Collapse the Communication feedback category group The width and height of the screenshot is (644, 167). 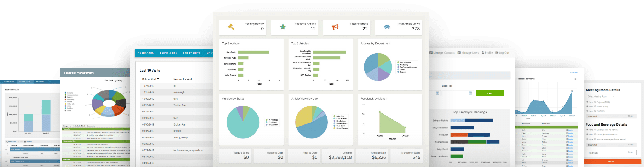pos(63,141)
